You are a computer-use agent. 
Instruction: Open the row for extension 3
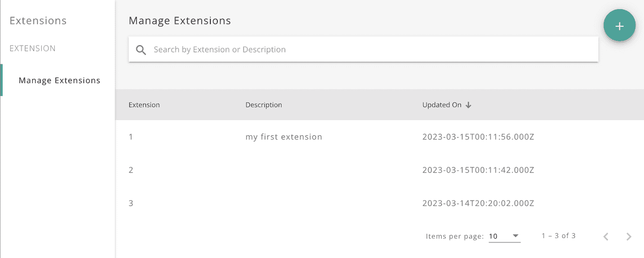pyautogui.click(x=131, y=203)
